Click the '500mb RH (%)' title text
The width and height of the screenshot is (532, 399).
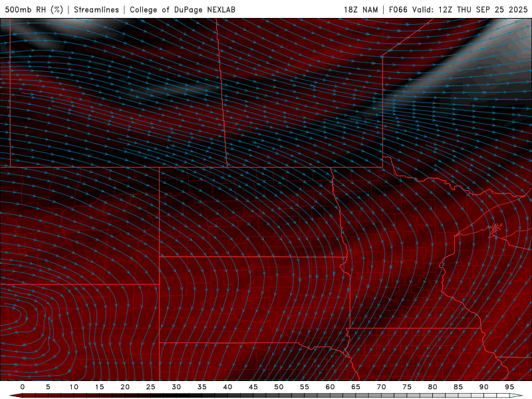pos(35,9)
